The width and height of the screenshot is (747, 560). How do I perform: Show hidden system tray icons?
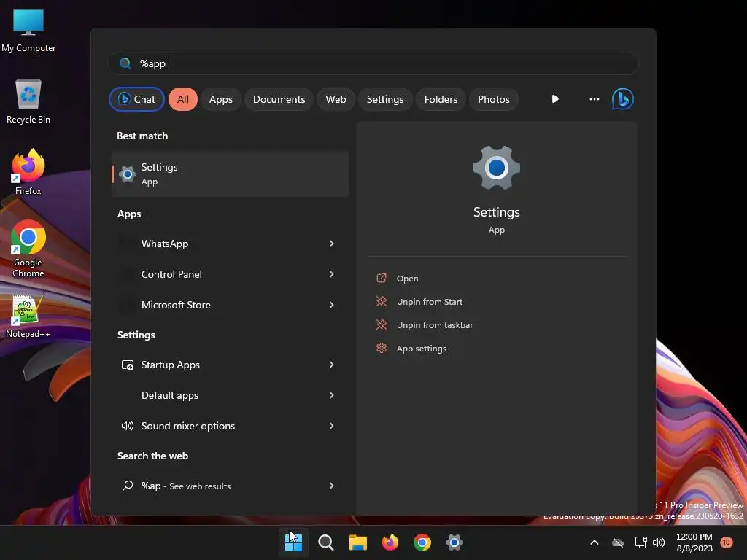(594, 542)
